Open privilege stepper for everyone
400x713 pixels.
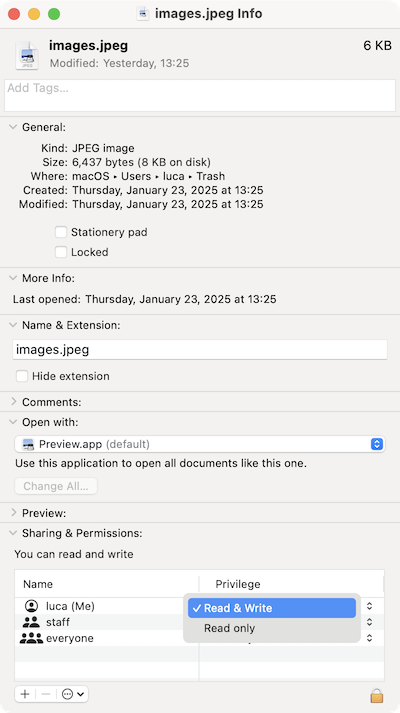coord(370,638)
